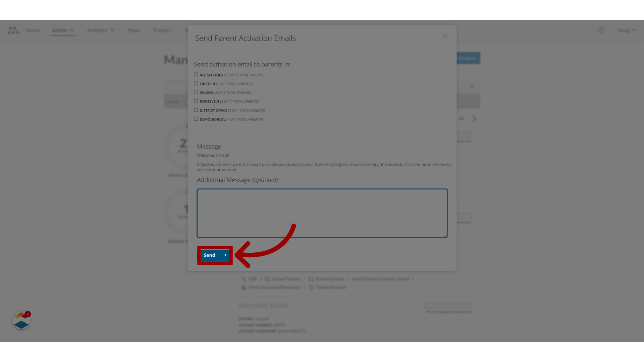
Task: Open the Admin dropdown menu
Action: [x=62, y=30]
